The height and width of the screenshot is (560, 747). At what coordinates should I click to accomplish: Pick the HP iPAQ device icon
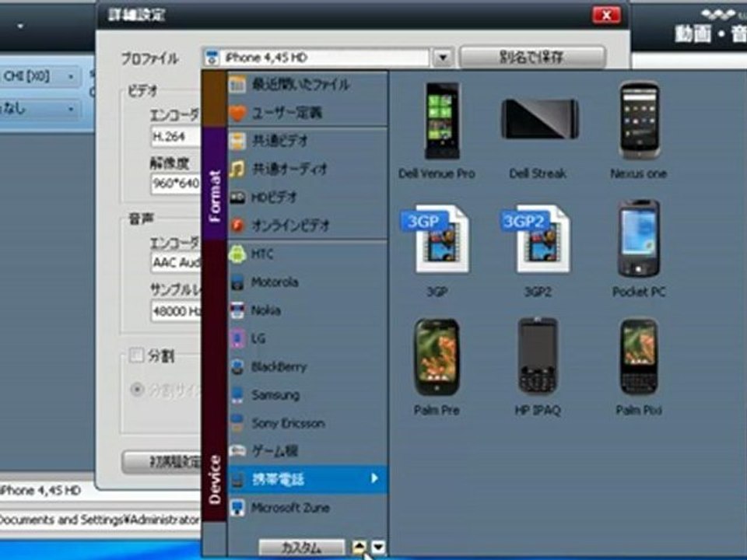pyautogui.click(x=538, y=355)
